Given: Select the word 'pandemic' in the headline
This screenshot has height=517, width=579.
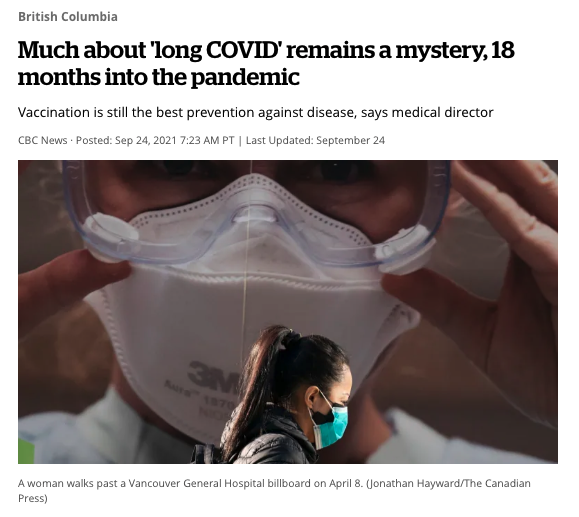Looking at the screenshot, I should point(245,77).
